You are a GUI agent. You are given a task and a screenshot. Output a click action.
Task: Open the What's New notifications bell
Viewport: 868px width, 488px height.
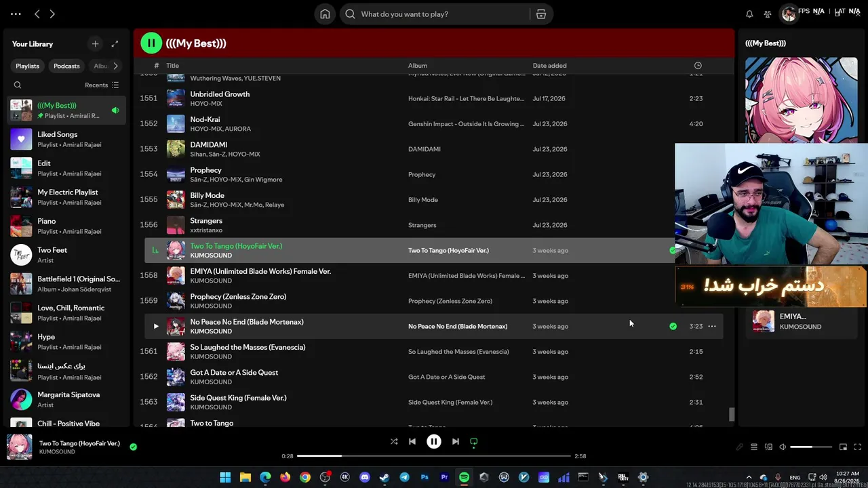[749, 14]
